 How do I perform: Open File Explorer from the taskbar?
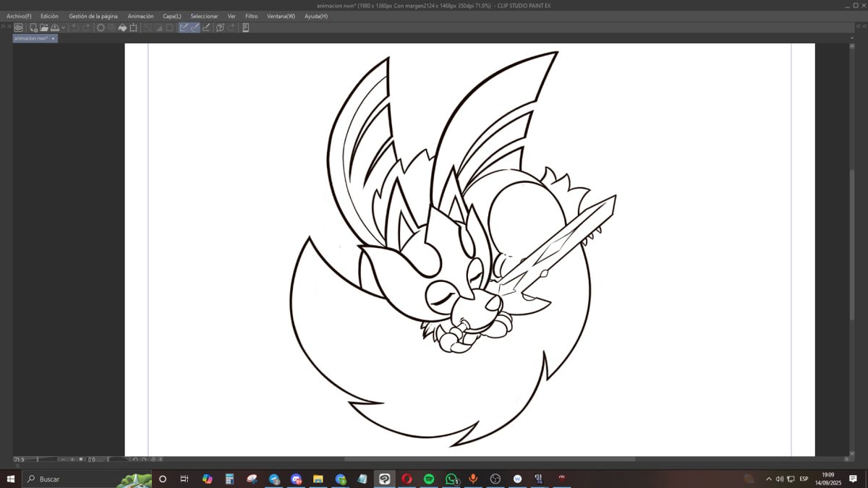pos(318,479)
